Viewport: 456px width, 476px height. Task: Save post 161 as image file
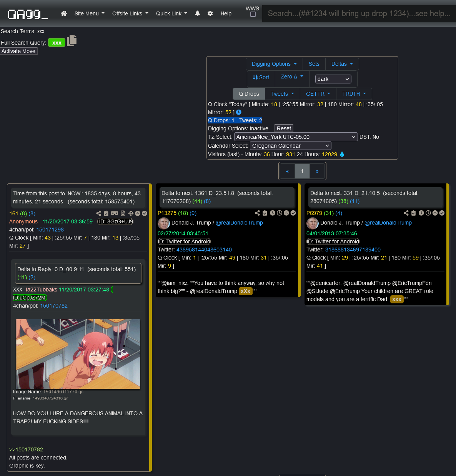tap(123, 213)
